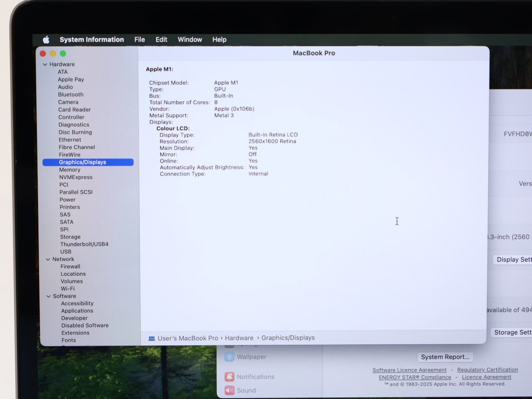Select SPI in the sidebar
Image resolution: width=532 pixels, height=399 pixels.
tap(64, 229)
